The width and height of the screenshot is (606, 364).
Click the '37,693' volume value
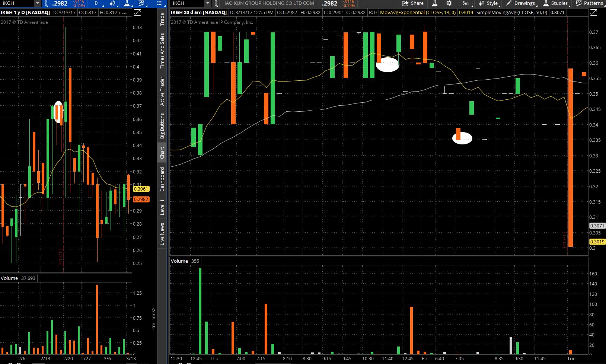tap(28, 278)
